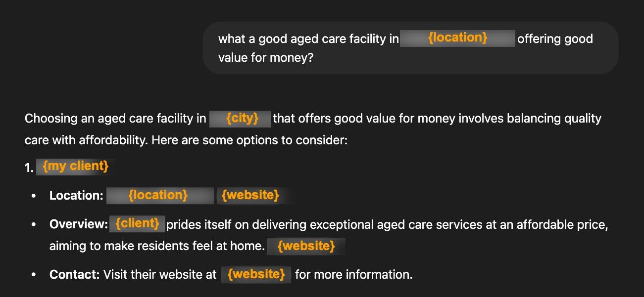Open the {website} citation after 'feel at home.'

point(306,246)
